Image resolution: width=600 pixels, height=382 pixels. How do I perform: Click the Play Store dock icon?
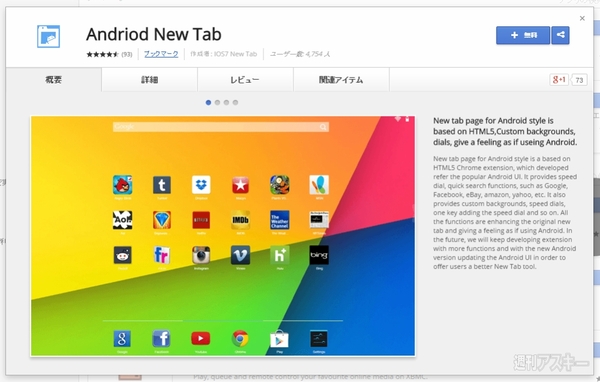point(279,339)
